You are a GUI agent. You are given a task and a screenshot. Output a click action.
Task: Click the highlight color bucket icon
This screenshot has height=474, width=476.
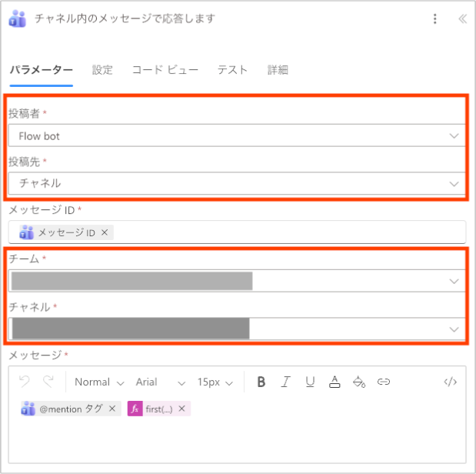point(358,382)
